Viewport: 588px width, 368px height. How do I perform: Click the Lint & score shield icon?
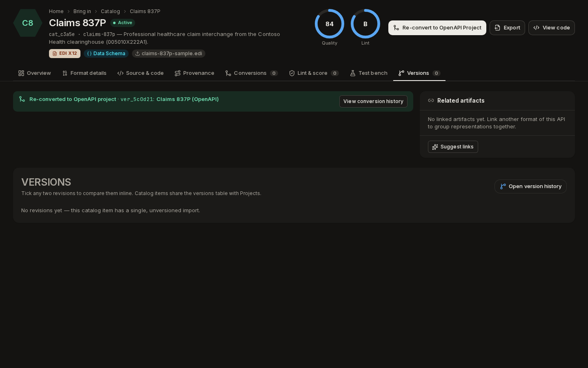[292, 73]
